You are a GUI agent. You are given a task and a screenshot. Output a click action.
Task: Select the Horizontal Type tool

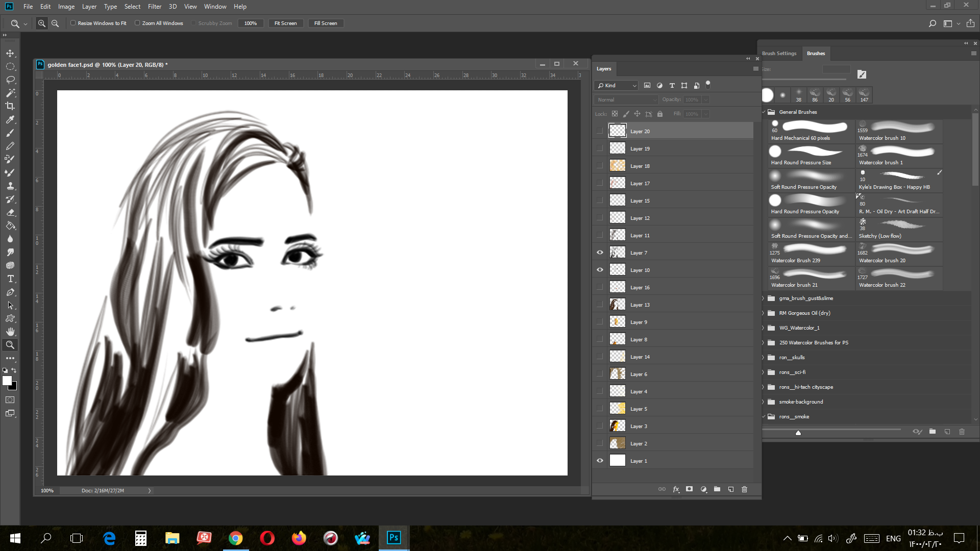[x=10, y=279]
